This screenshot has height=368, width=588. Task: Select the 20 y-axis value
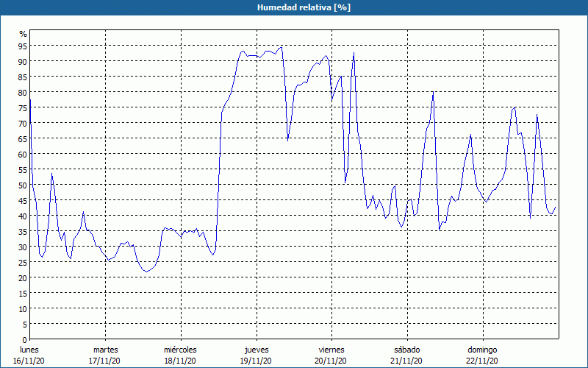[x=23, y=278]
